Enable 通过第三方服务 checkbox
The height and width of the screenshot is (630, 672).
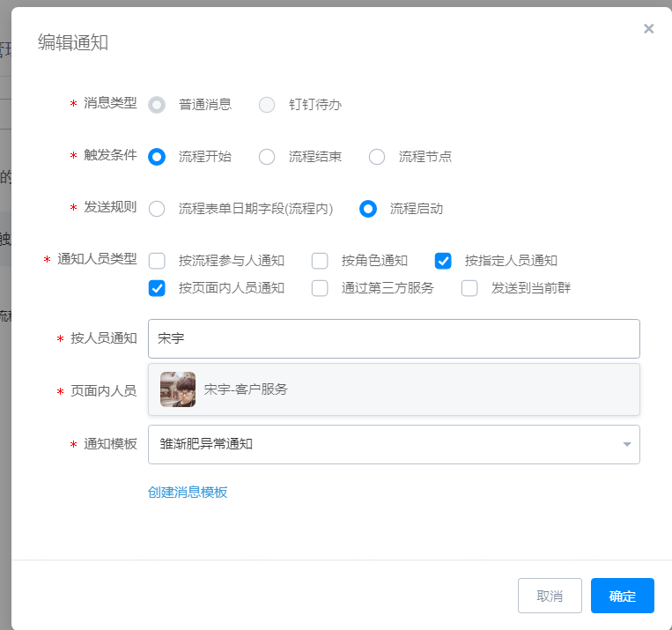point(320,288)
